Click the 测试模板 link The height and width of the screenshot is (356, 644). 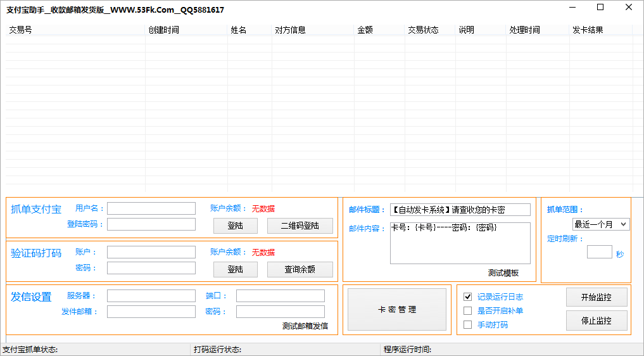click(x=503, y=273)
